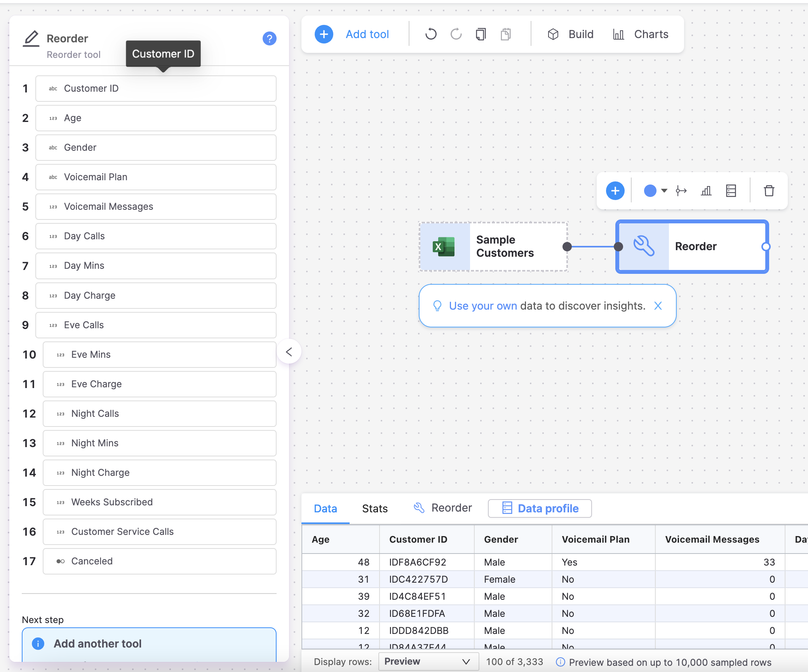Select the Sample Customers Excel node
The width and height of the screenshot is (808, 672).
tap(493, 247)
